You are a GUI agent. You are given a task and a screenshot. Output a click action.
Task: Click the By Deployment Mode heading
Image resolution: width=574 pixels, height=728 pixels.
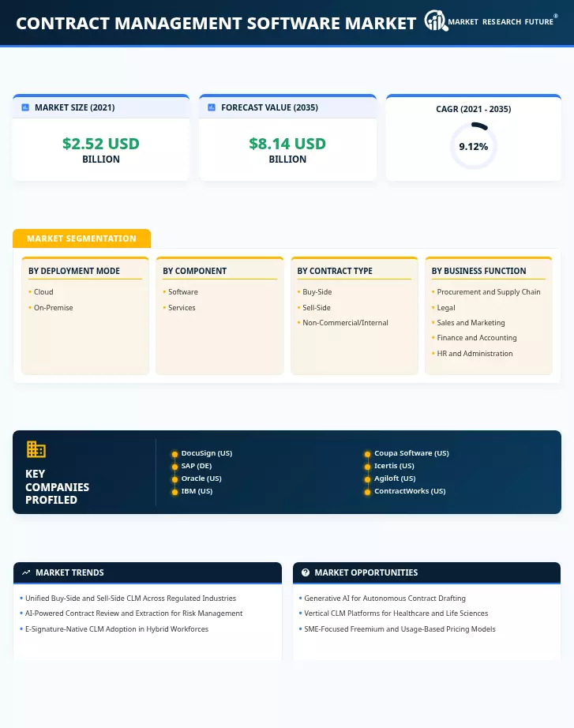click(x=74, y=271)
